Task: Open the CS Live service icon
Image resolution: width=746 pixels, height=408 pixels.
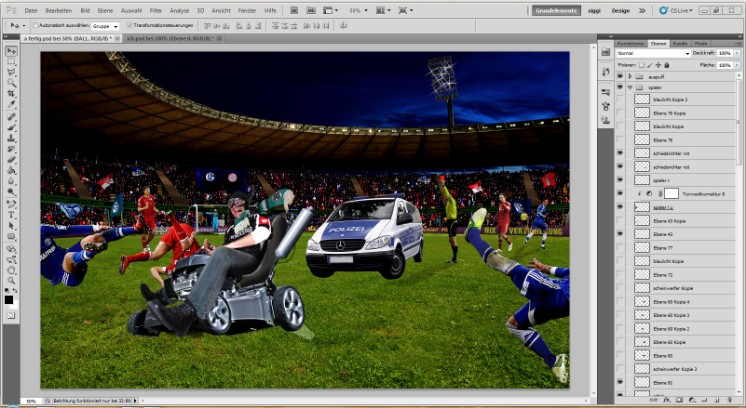Action: [661, 10]
